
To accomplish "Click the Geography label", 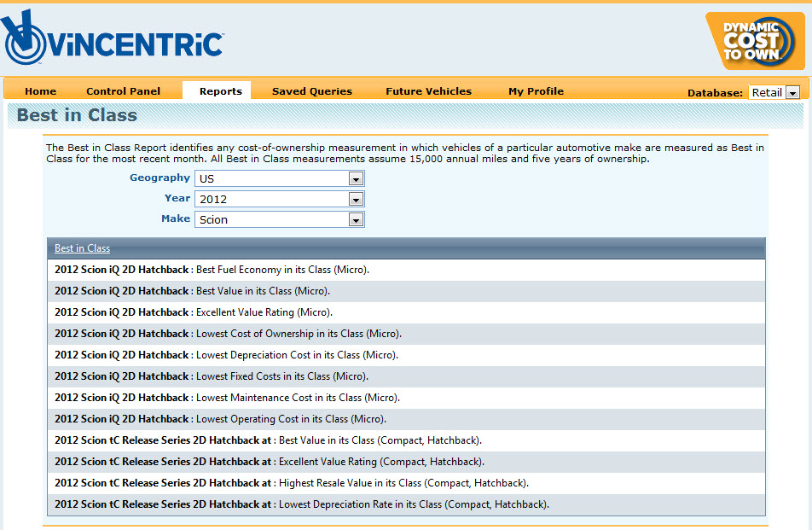I will click(159, 178).
